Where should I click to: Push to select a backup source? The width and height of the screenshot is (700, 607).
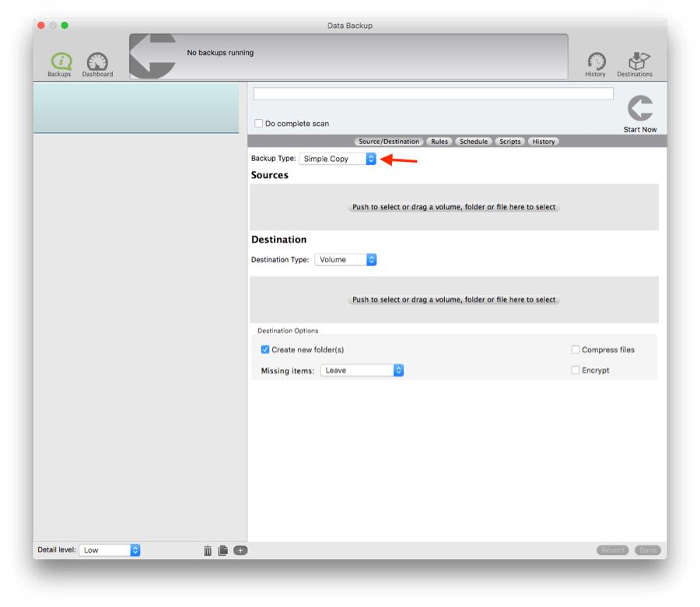pyautogui.click(x=455, y=207)
